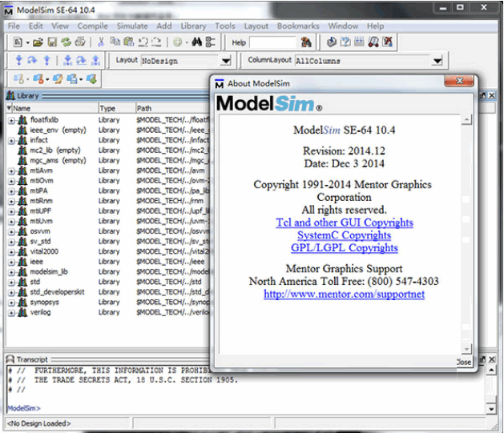Open the Help menu
The width and height of the screenshot is (504, 433).
coord(376,26)
